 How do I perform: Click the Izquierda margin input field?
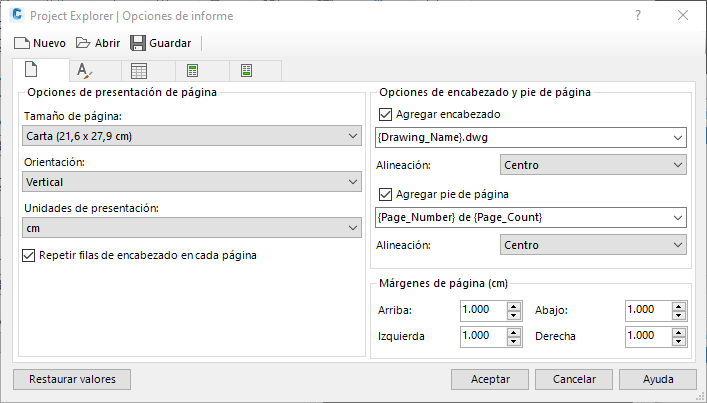[483, 336]
